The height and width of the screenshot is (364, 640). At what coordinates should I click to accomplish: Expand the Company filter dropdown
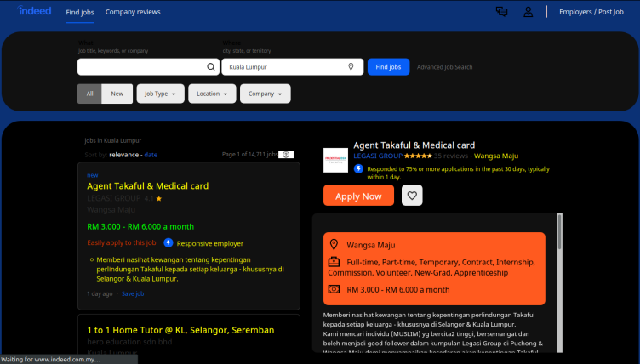[266, 94]
